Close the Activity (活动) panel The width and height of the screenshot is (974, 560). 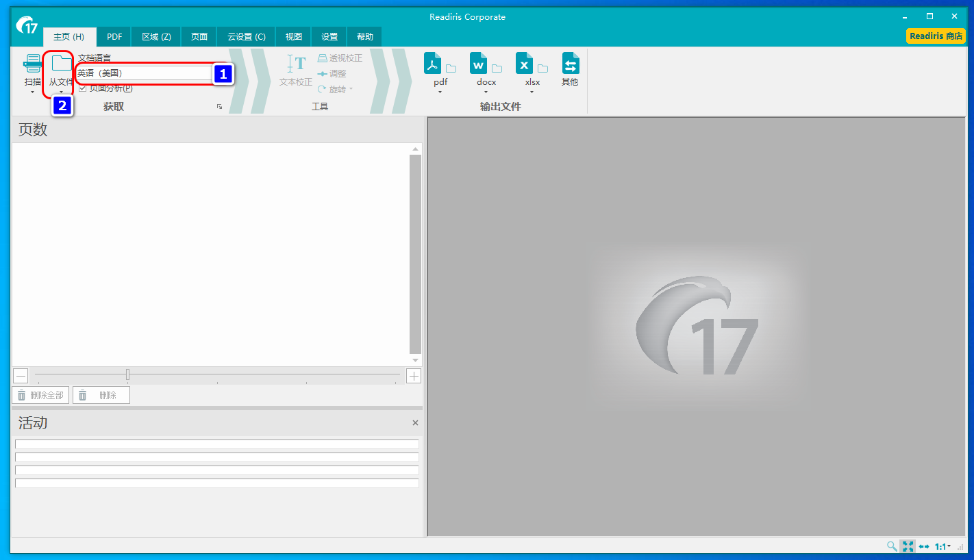415,423
